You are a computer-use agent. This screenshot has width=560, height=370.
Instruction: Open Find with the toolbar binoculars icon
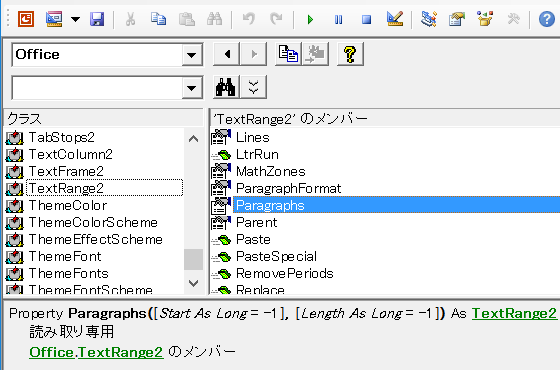(x=214, y=19)
